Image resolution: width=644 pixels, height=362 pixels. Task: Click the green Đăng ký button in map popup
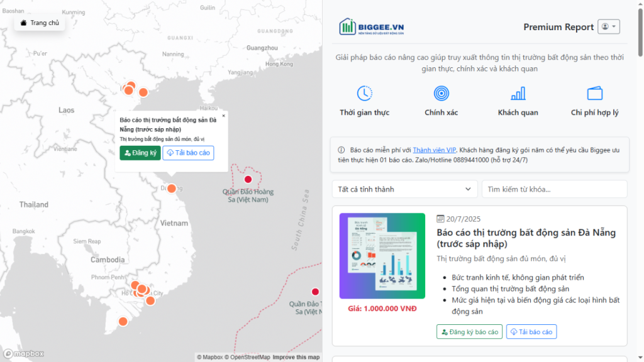[x=140, y=153]
